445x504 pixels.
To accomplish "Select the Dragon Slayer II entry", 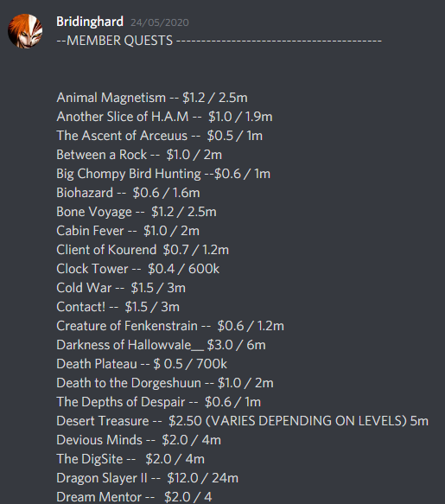I will point(148,478).
